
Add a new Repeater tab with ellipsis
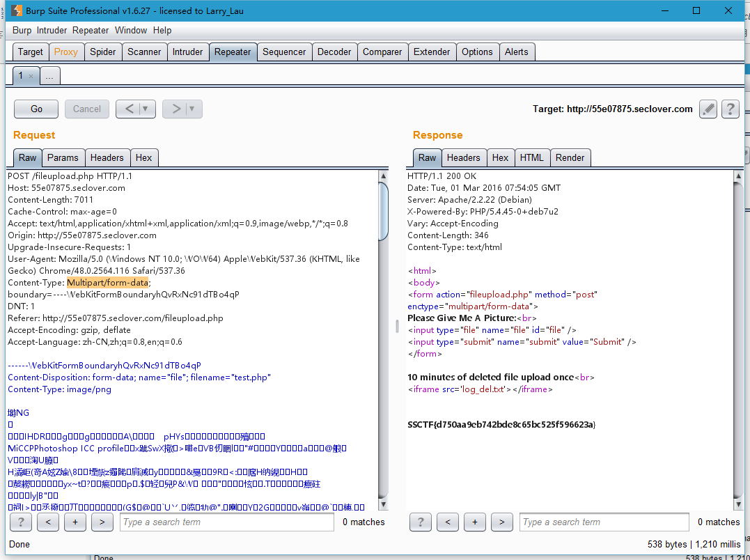(x=49, y=76)
